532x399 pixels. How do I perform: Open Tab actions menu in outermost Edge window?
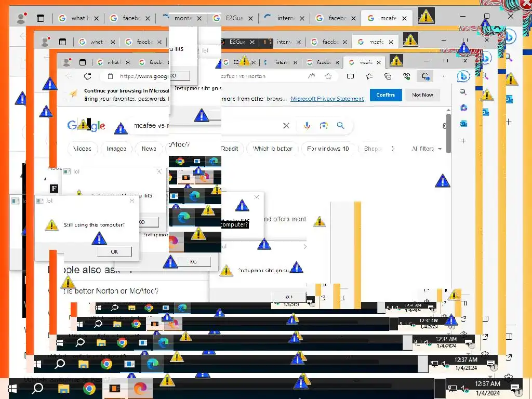click(x=41, y=18)
